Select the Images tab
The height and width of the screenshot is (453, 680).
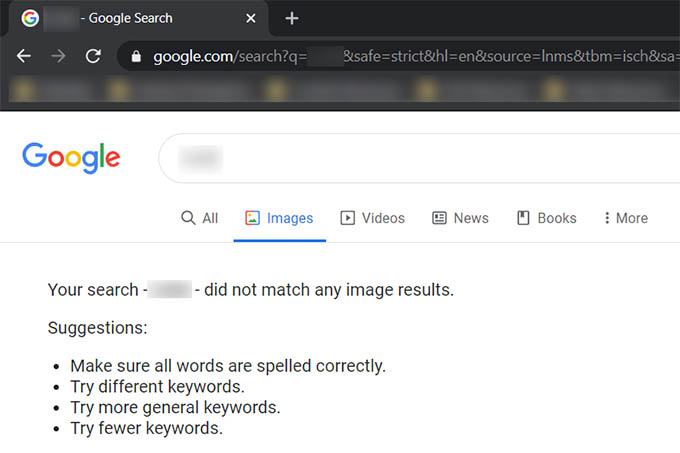click(x=279, y=218)
